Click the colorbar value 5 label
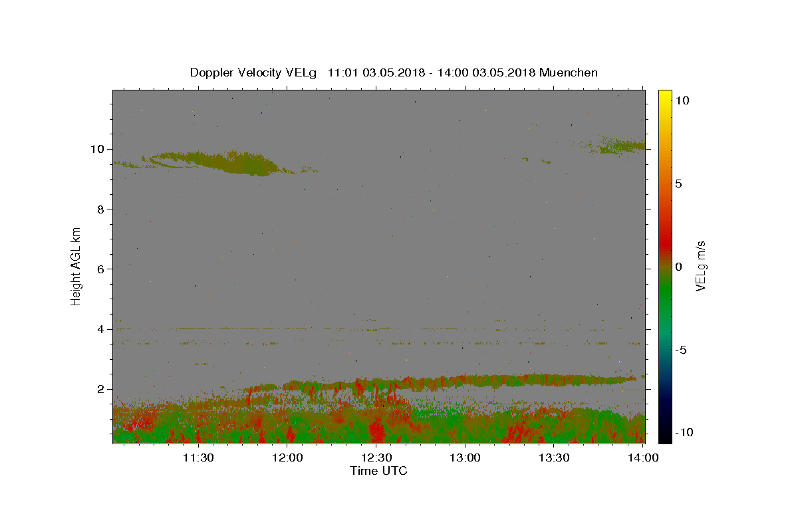 (x=678, y=184)
